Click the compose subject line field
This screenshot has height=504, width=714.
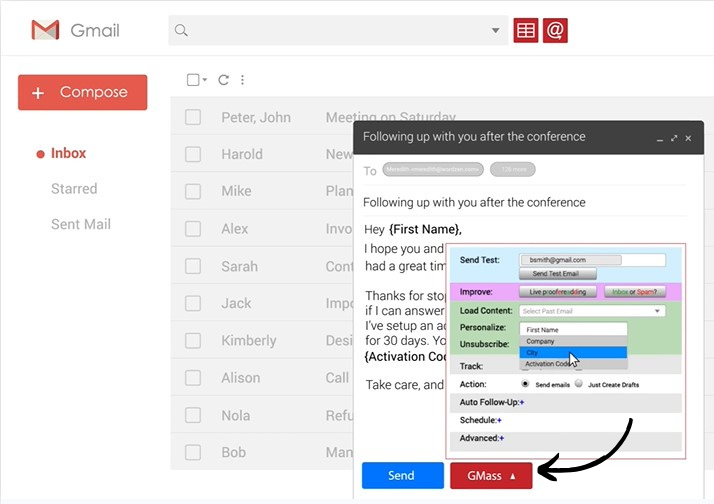pyautogui.click(x=524, y=202)
